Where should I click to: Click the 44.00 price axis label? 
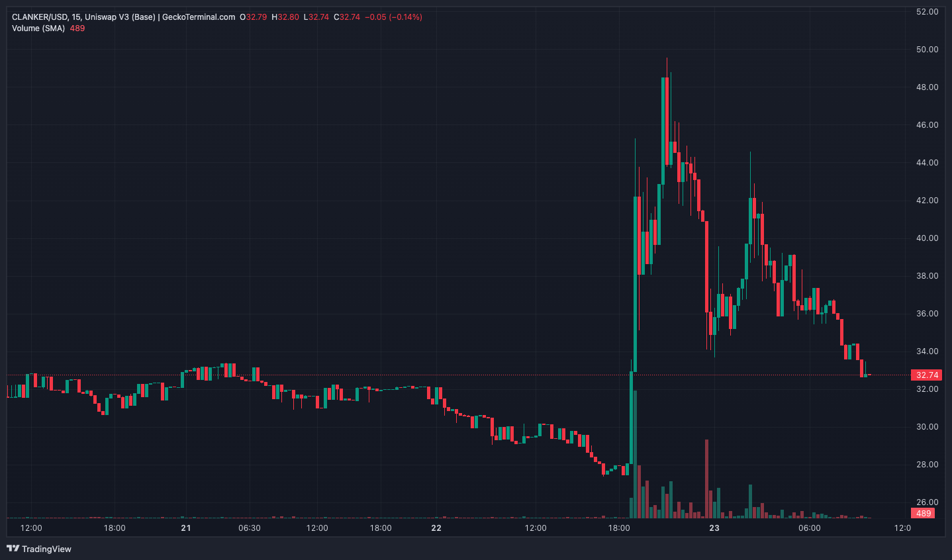(927, 163)
